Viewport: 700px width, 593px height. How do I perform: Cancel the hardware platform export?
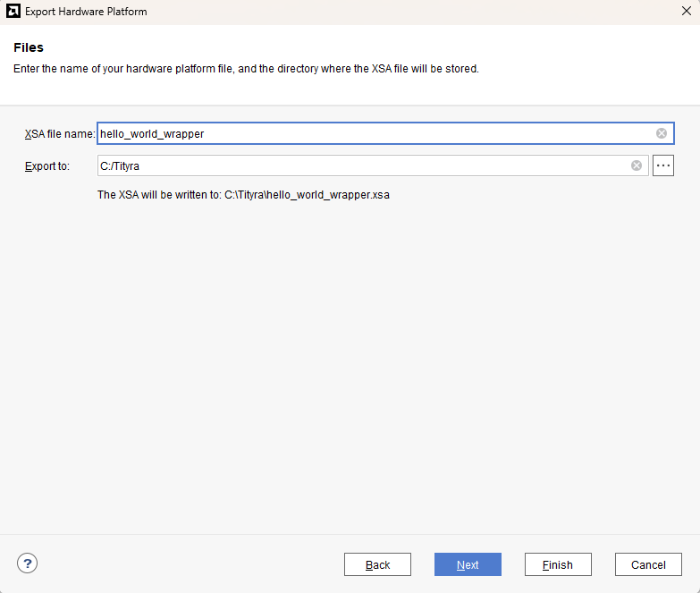pos(648,564)
